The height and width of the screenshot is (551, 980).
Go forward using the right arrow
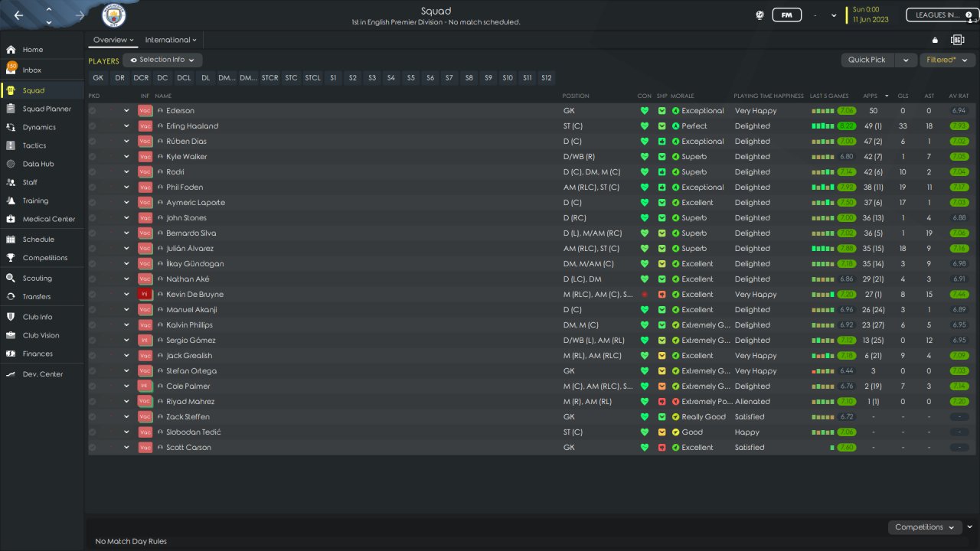[80, 15]
